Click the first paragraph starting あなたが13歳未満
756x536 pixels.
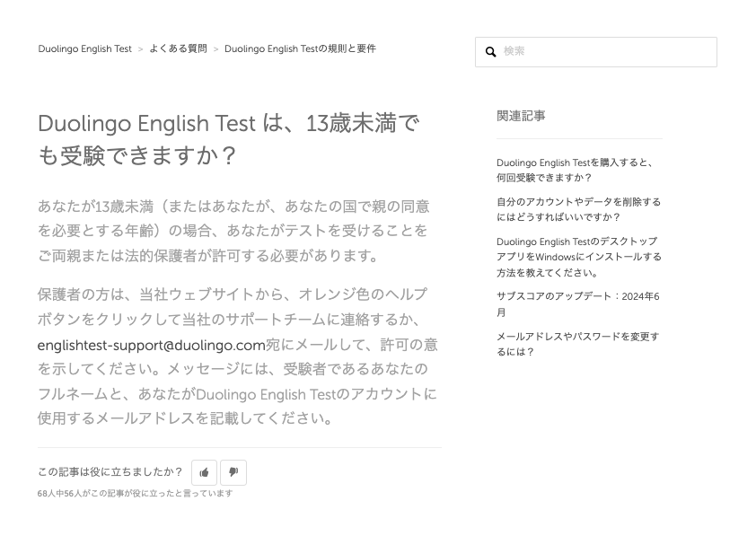(x=233, y=231)
